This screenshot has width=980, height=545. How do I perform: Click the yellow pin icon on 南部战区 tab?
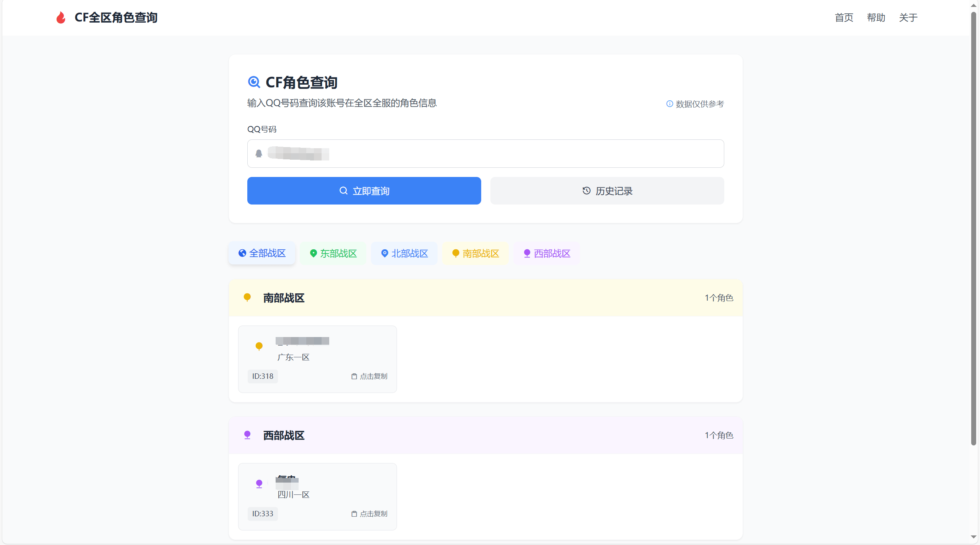(456, 253)
